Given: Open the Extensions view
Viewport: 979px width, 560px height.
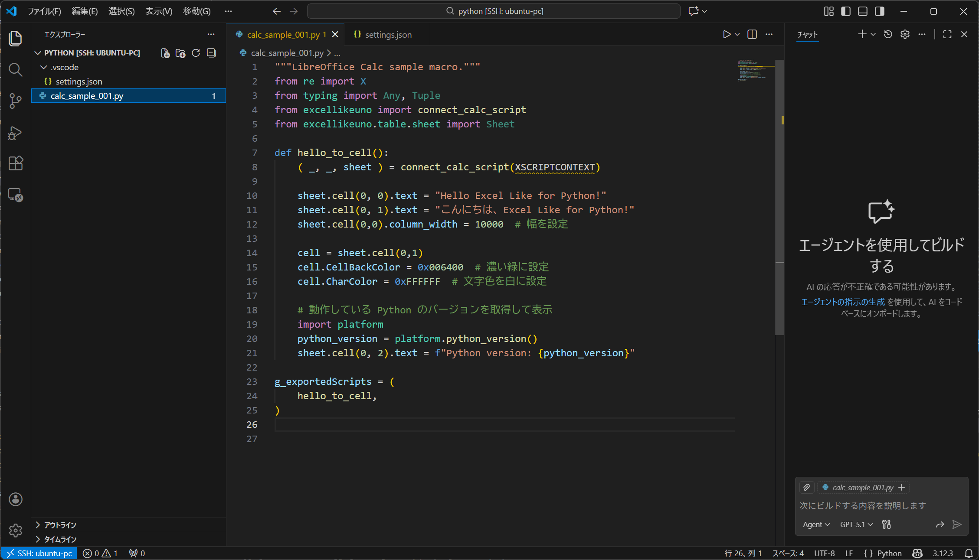Looking at the screenshot, I should pos(15,163).
